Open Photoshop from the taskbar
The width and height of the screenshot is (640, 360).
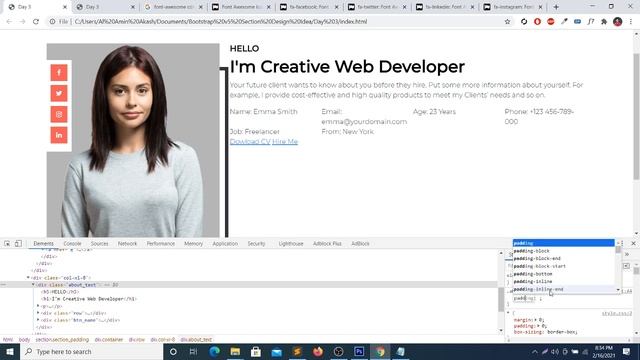pyautogui.click(x=359, y=352)
